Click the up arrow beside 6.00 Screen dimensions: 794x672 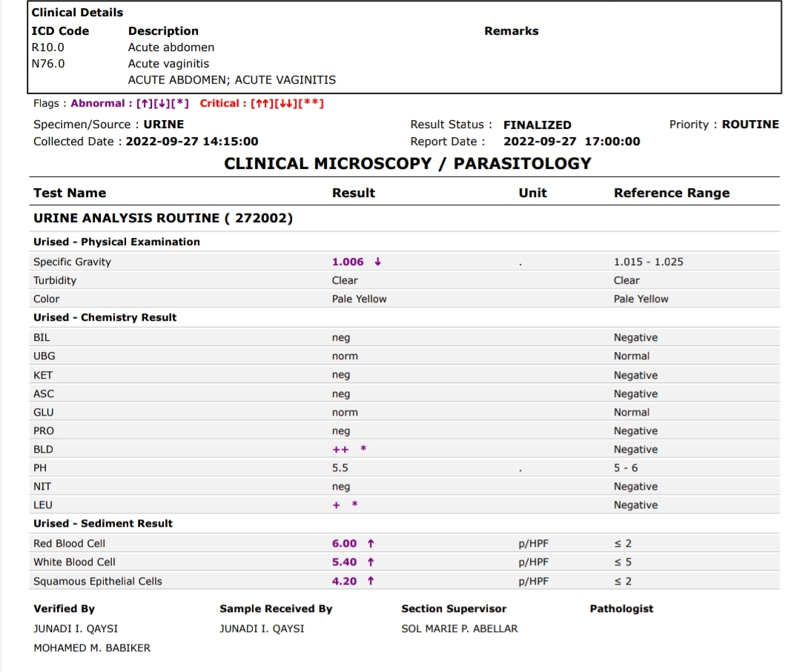[371, 544]
